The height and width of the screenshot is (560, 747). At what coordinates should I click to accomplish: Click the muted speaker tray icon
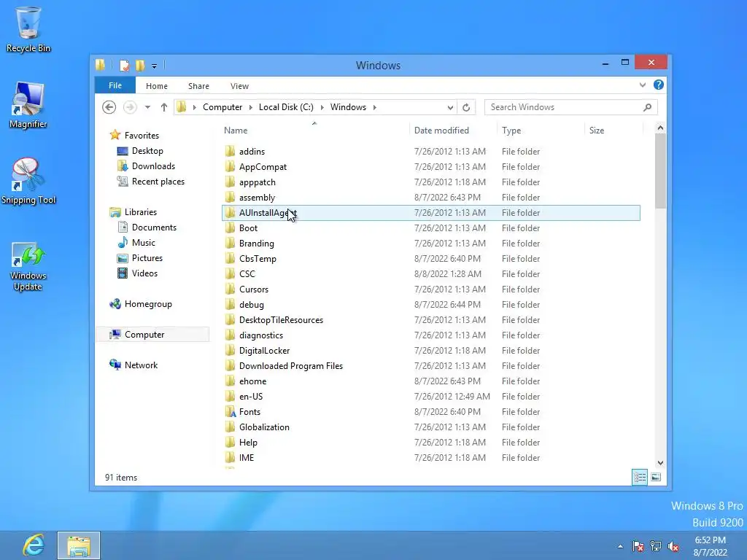pos(673,546)
